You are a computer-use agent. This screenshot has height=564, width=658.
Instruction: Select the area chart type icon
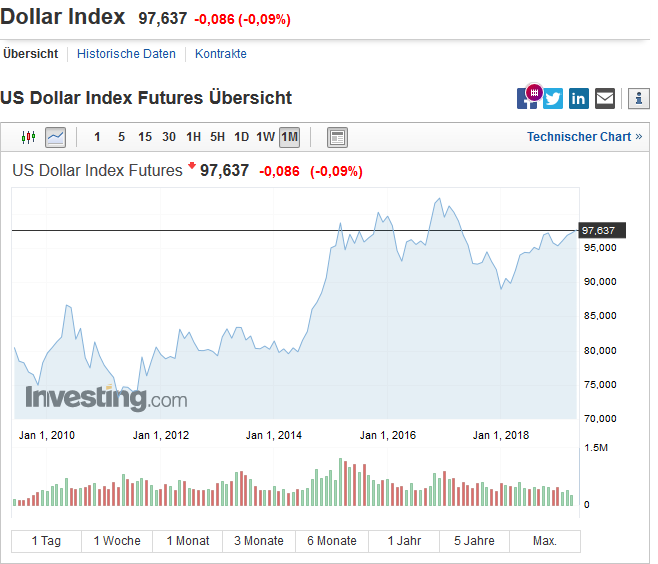point(55,137)
